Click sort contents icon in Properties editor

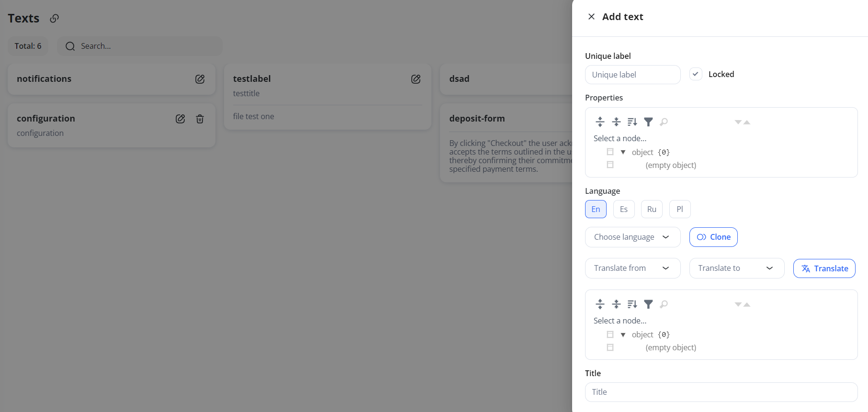(632, 122)
